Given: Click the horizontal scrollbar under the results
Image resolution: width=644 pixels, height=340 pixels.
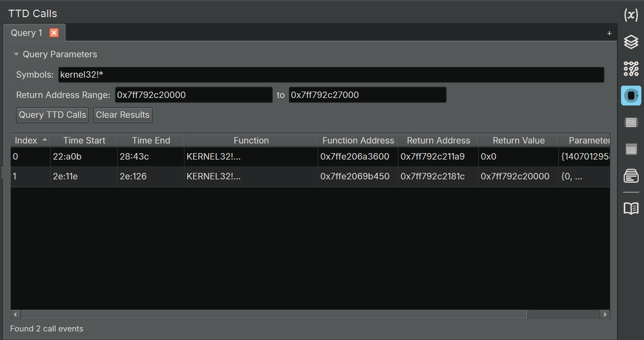Looking at the screenshot, I should 273,314.
